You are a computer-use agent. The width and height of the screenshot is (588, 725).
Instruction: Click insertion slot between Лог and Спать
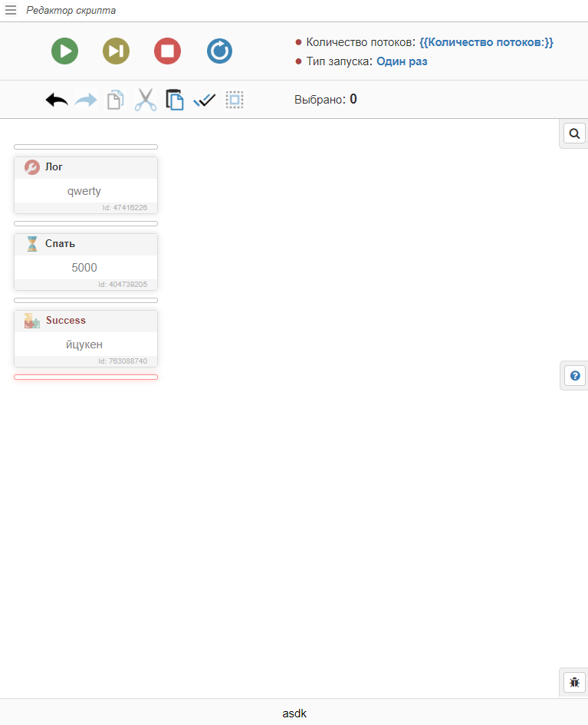(x=86, y=224)
